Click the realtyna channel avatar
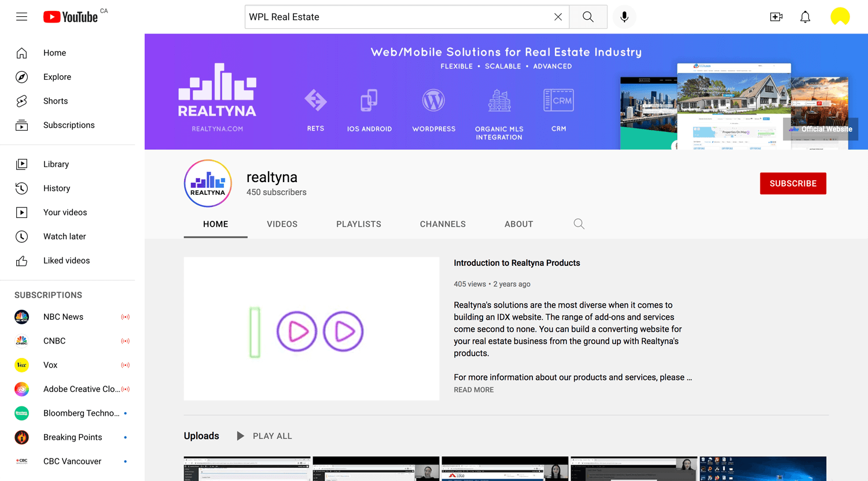 click(x=208, y=183)
